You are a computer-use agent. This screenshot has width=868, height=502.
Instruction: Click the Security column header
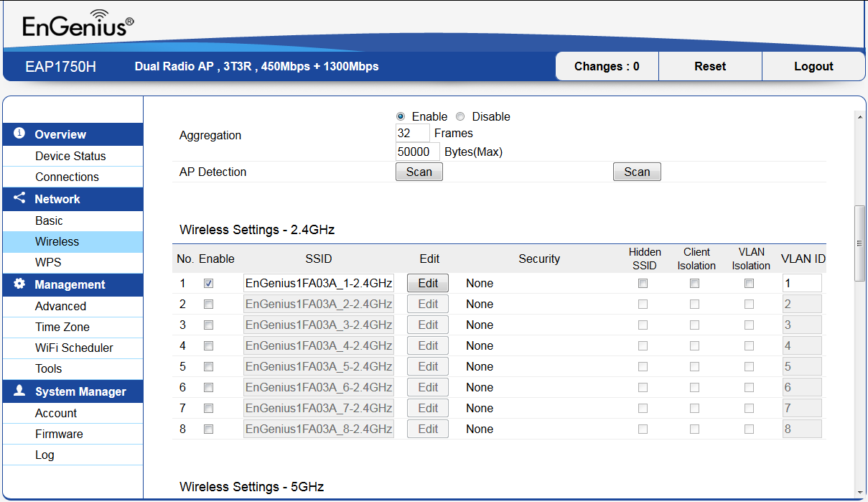[539, 259]
